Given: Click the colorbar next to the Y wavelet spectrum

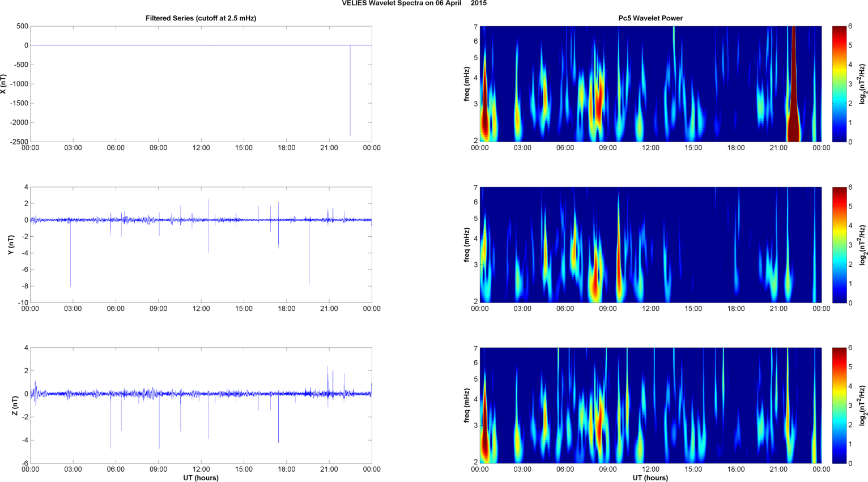Looking at the screenshot, I should 840,245.
